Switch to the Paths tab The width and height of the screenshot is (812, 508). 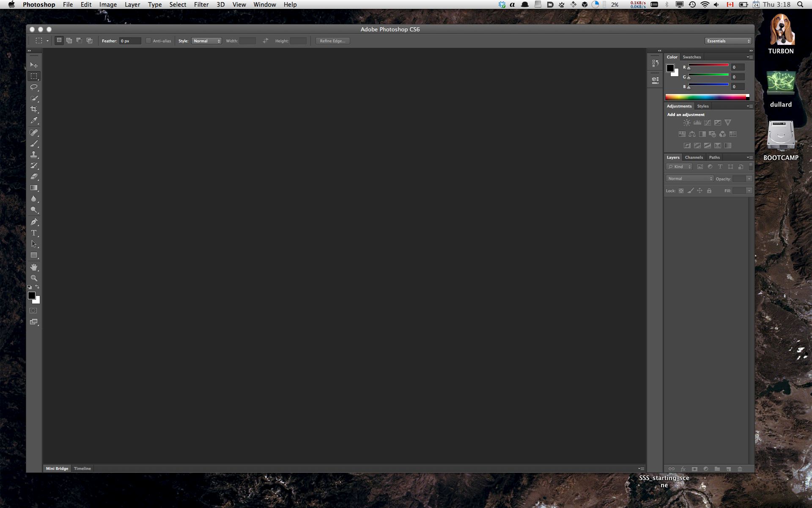714,157
